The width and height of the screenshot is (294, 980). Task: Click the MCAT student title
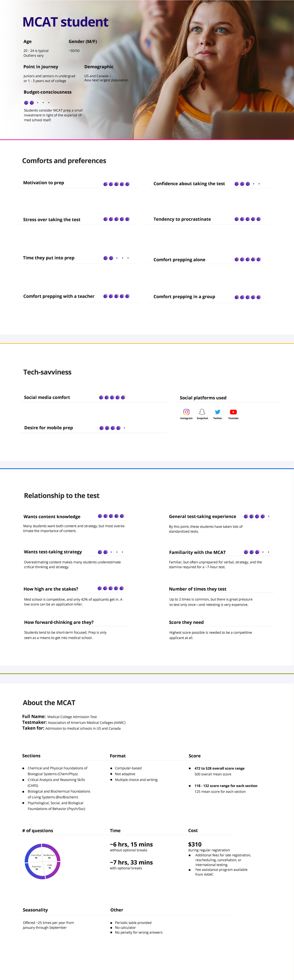point(66,22)
